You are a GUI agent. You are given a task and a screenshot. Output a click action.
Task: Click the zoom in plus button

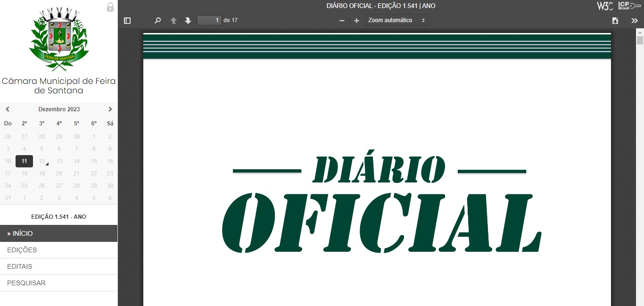(356, 21)
